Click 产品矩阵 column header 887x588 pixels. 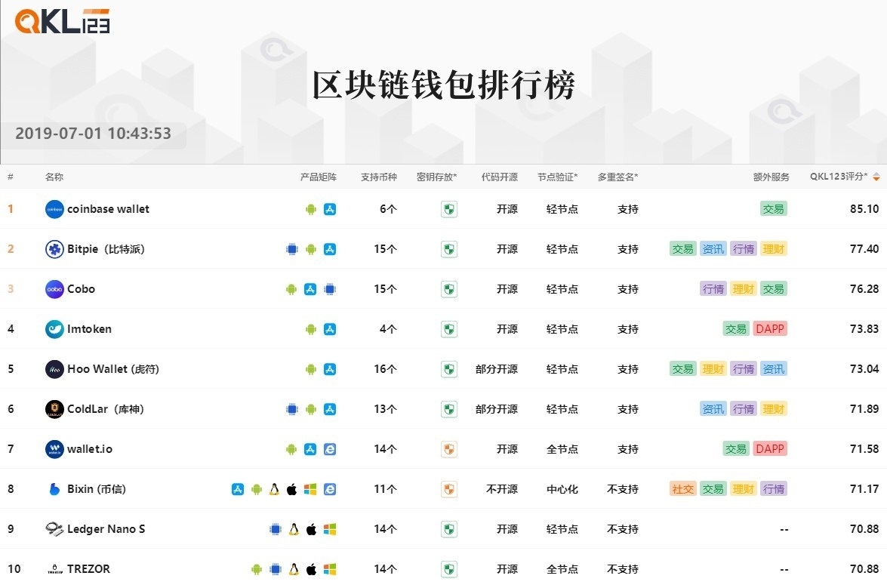318,177
